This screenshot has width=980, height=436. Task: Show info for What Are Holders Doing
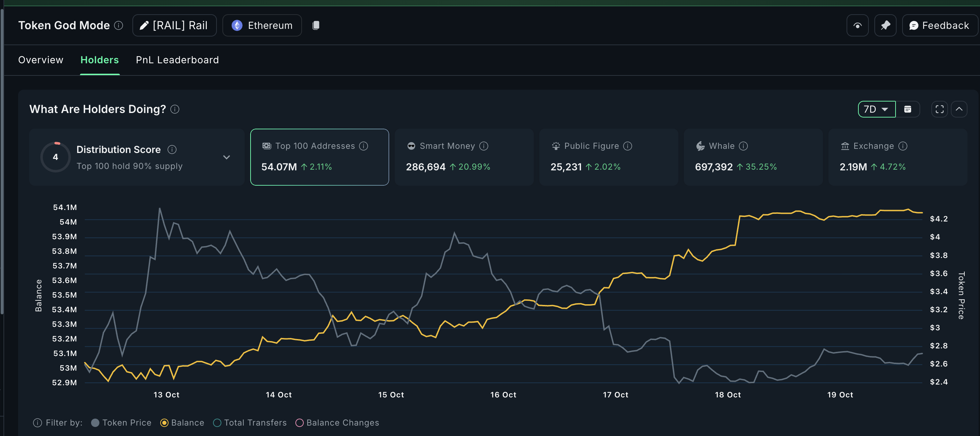tap(174, 109)
